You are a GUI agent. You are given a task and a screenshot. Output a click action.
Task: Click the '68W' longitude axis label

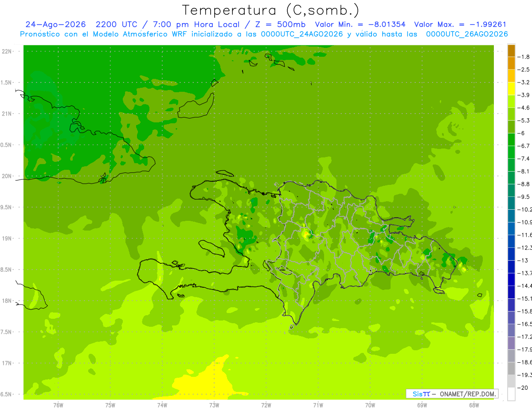pyautogui.click(x=474, y=405)
